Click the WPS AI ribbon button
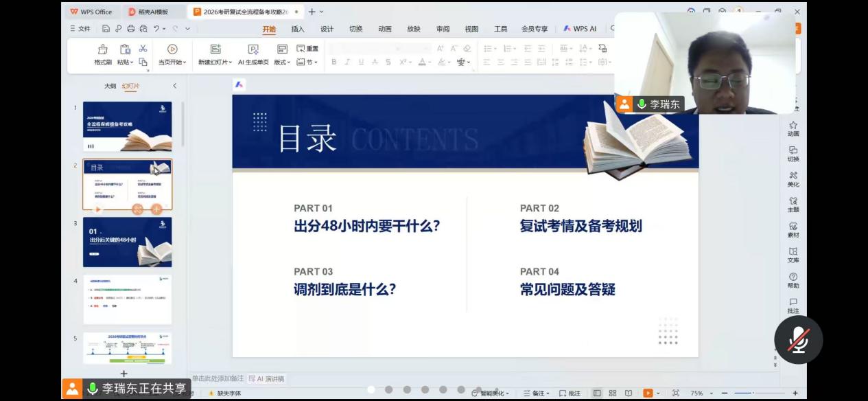 click(580, 29)
